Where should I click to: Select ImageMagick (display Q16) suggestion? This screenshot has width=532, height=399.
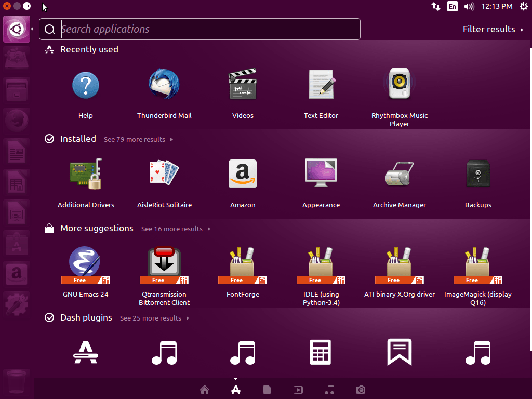tap(478, 264)
